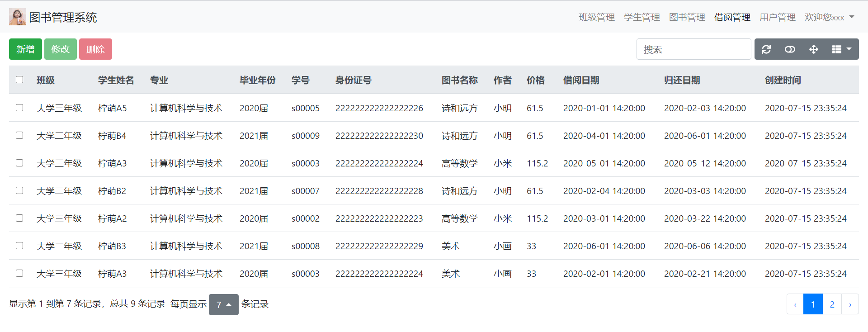Open the columns list dropdown
Image resolution: width=868 pixels, height=332 pixels.
point(842,49)
